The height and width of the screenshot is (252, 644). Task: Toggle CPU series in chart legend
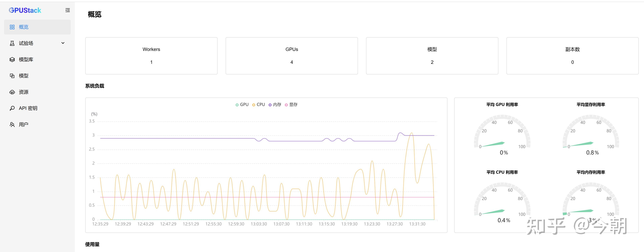pyautogui.click(x=258, y=105)
